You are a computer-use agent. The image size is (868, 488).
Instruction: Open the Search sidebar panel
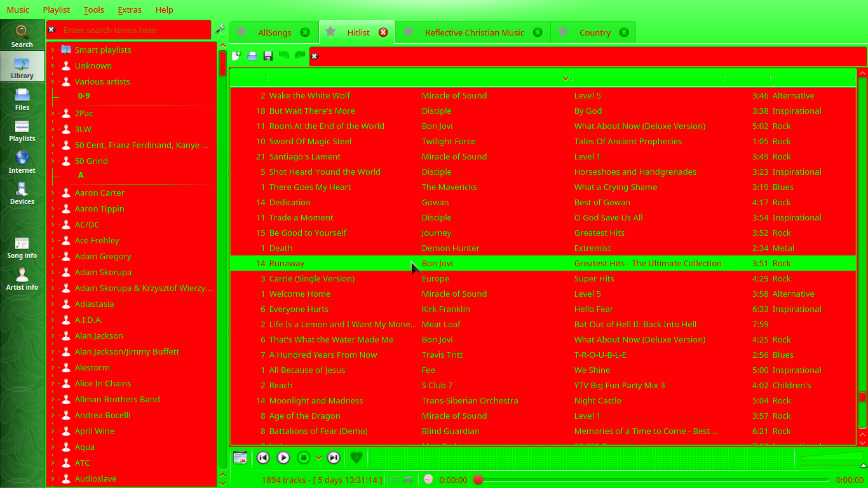(22, 36)
